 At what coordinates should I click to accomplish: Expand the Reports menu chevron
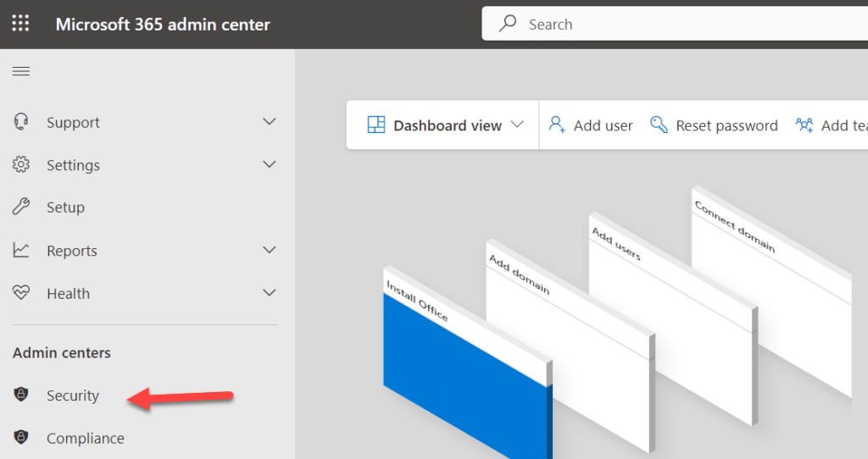click(x=269, y=250)
